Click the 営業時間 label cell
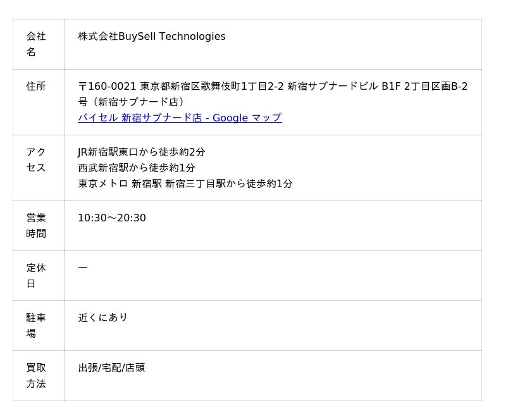 tap(39, 226)
